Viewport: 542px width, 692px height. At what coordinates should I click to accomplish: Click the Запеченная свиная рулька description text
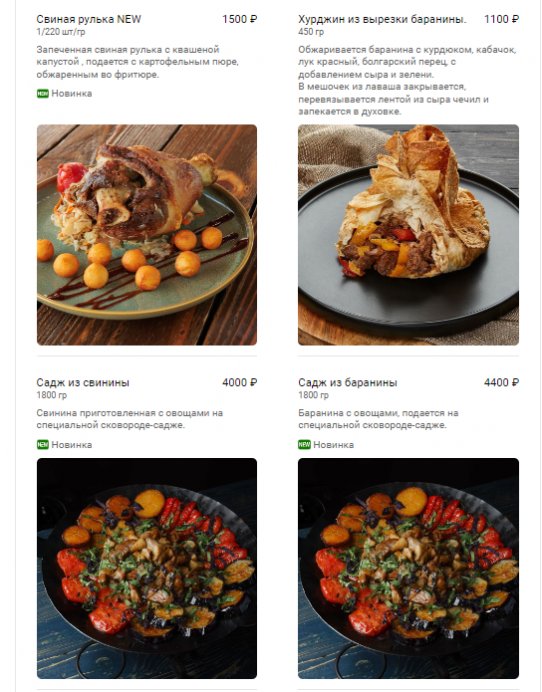point(138,62)
